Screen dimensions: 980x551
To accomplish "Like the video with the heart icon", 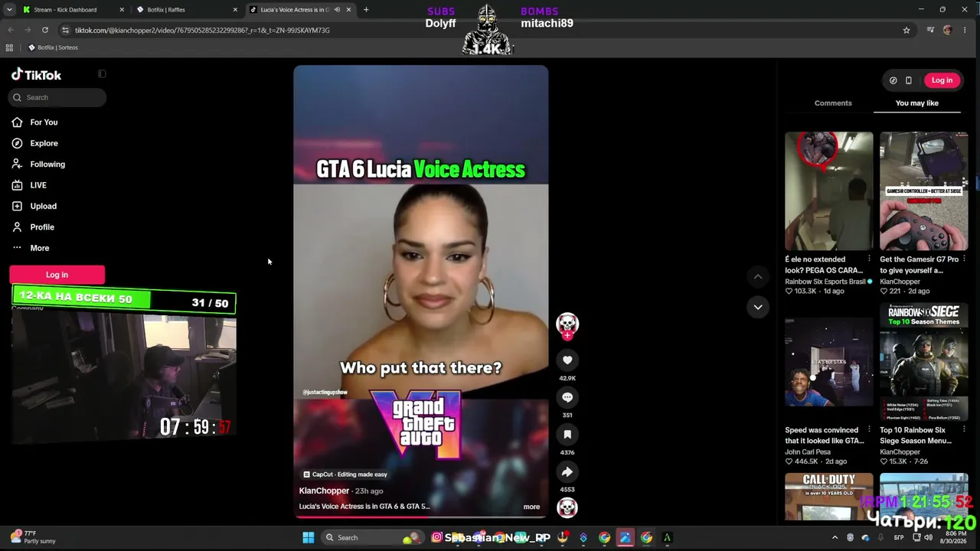I will [567, 360].
